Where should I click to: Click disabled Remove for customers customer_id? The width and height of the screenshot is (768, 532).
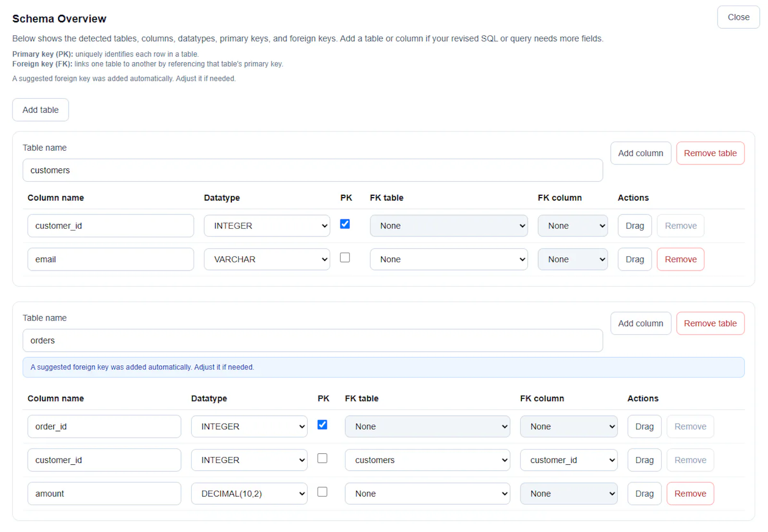[681, 226]
